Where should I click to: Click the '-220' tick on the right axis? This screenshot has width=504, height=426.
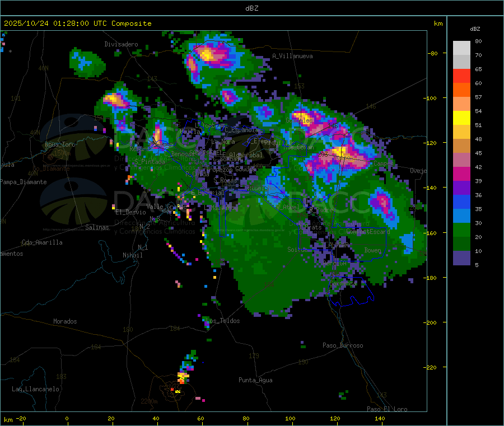click(x=431, y=367)
